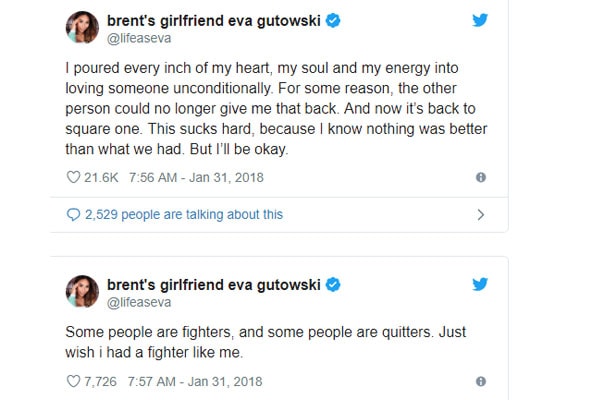Viewport: 600px width, 400px height.
Task: Click the speech bubble icon beside 2,529 people
Action: (72, 214)
